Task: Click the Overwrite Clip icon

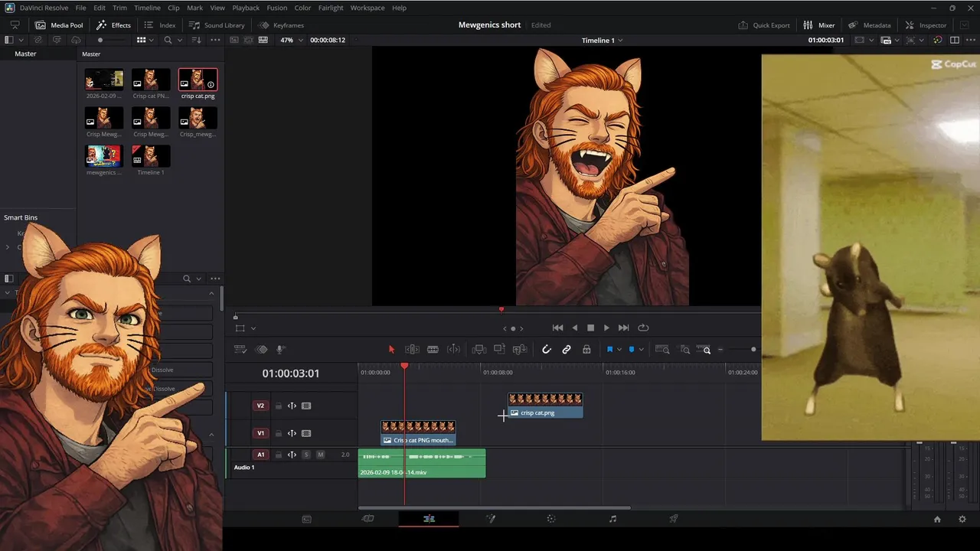Action: tap(499, 349)
